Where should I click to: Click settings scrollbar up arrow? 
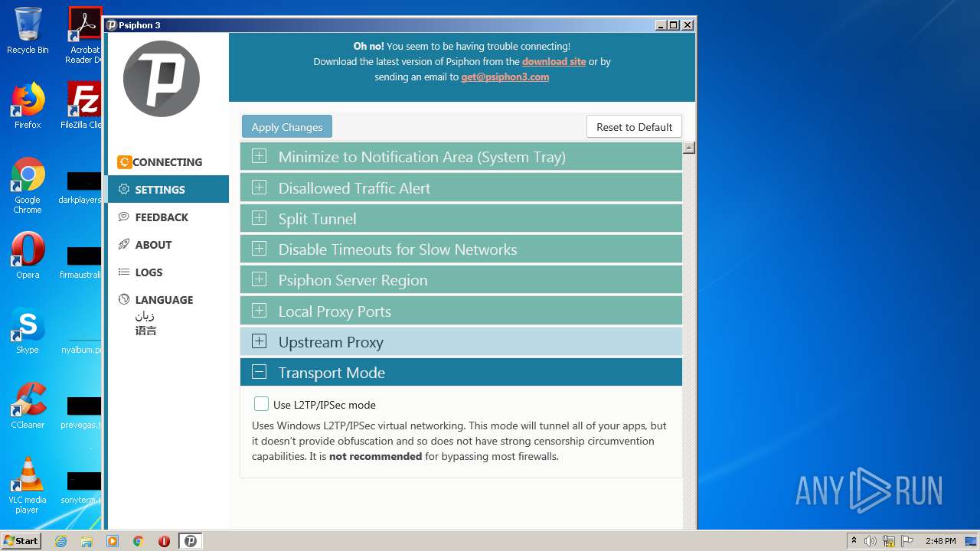[688, 148]
